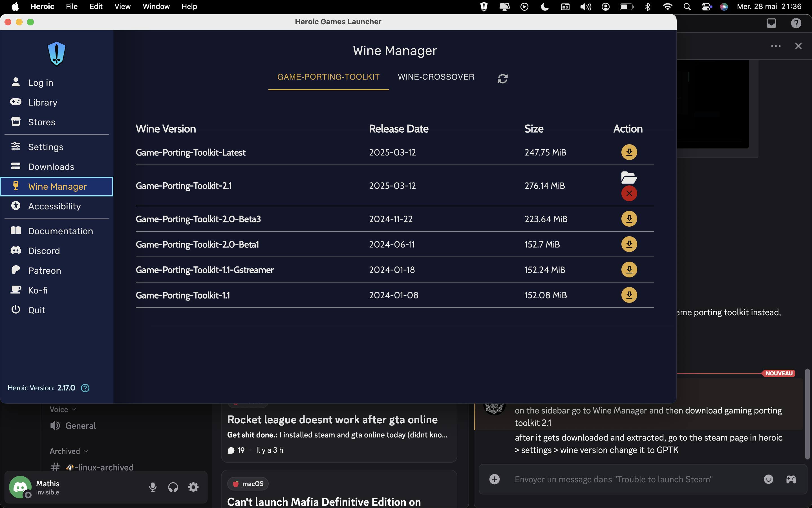
Task: Click the Heroic shield logo in sidebar
Action: click(x=56, y=54)
